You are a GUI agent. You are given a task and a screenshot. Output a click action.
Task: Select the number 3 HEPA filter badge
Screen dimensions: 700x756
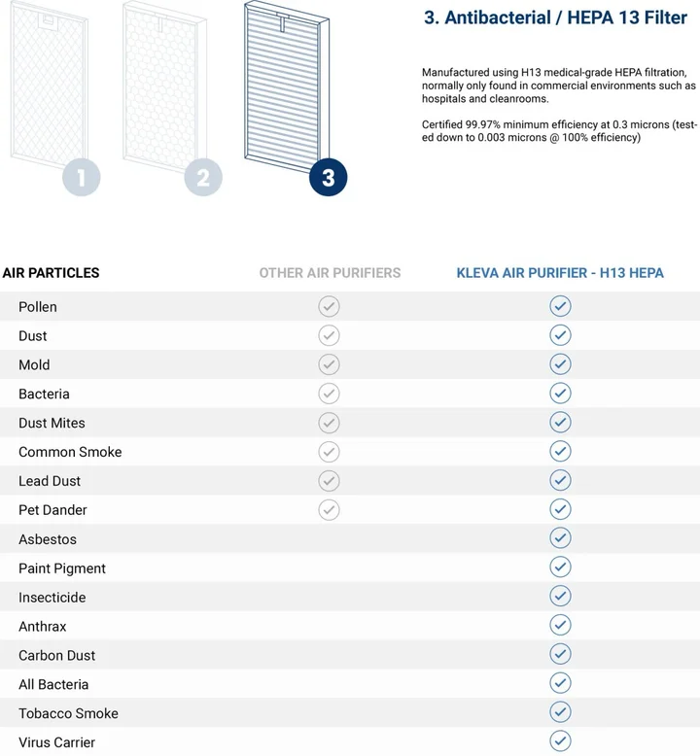click(328, 178)
